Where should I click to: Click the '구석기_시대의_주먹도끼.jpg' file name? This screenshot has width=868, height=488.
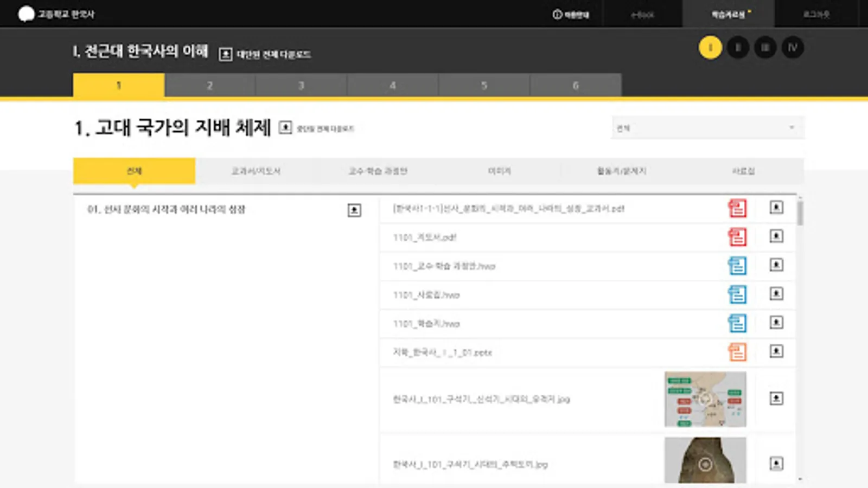pos(470,464)
